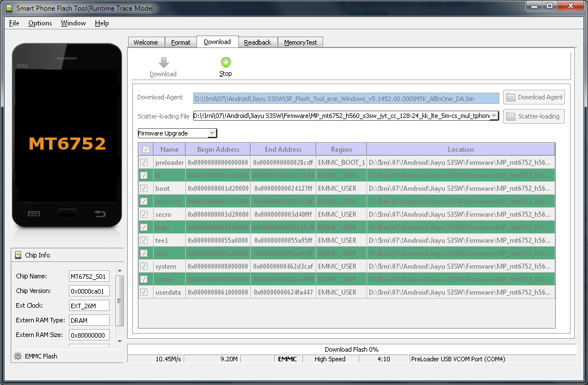This screenshot has width=588, height=385.
Task: Click the Ext Clock value field
Action: click(x=89, y=306)
